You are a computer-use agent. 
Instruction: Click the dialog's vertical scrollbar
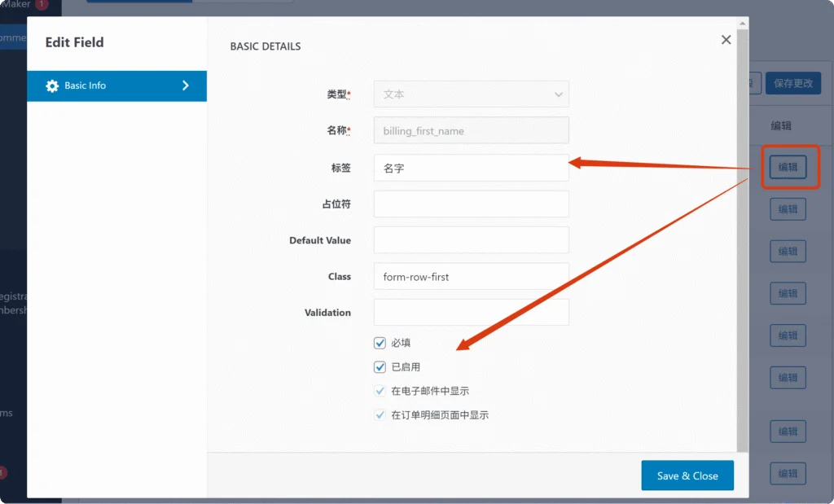point(741,244)
